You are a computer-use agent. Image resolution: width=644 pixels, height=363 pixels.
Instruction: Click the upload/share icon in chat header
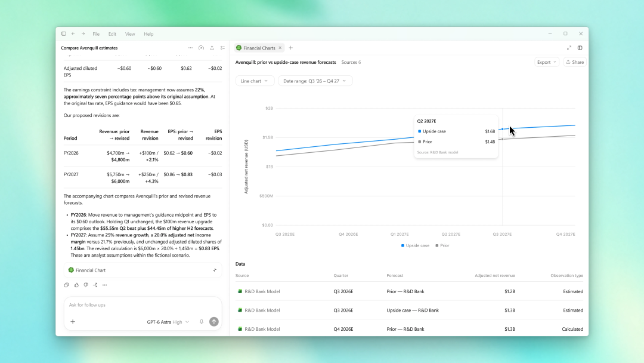[x=212, y=48]
